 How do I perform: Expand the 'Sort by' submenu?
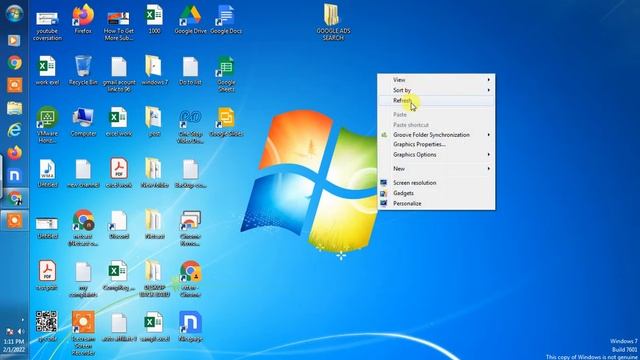click(436, 90)
